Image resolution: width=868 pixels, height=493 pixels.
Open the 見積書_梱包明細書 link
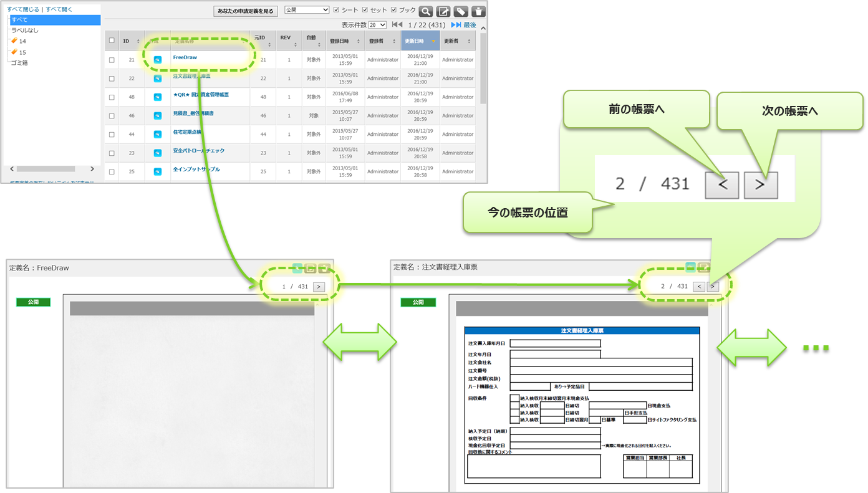click(198, 114)
